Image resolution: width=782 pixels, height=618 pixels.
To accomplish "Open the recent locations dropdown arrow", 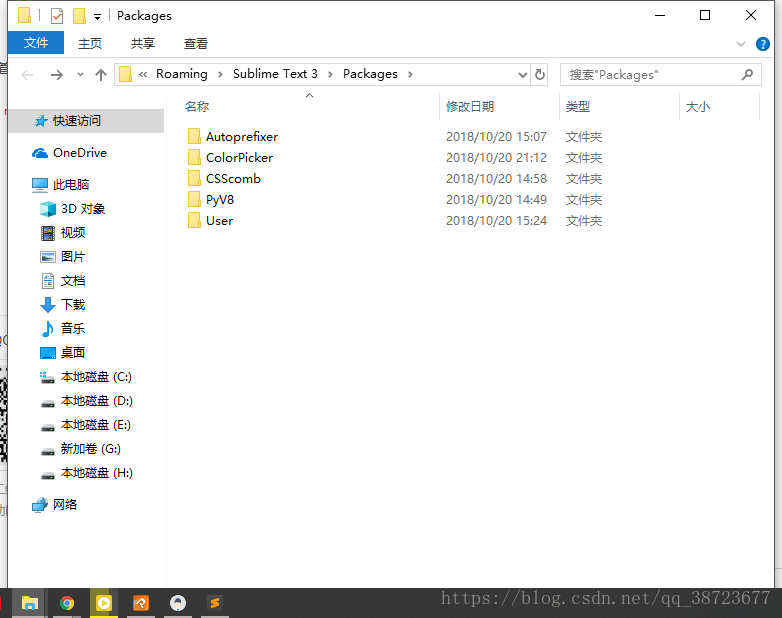I will 80,75.
